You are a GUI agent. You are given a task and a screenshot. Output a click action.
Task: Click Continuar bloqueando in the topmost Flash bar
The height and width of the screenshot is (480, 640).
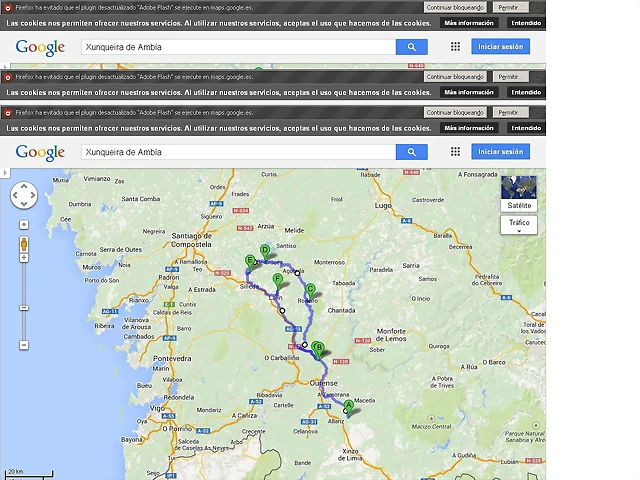tap(455, 7)
